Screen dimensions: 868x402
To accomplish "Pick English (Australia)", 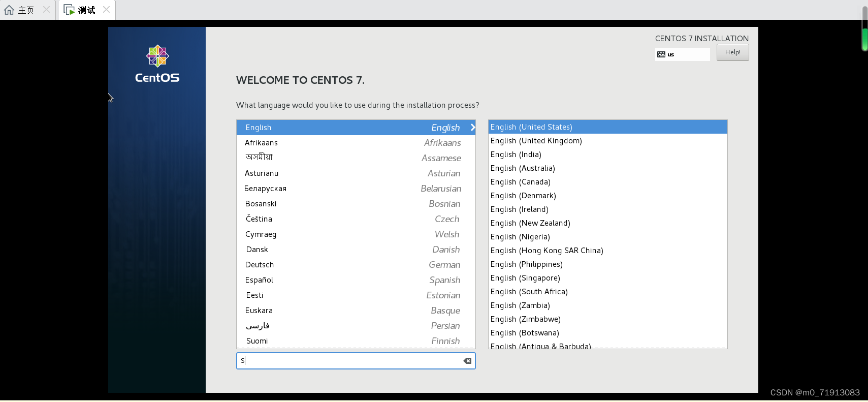I will [x=608, y=168].
